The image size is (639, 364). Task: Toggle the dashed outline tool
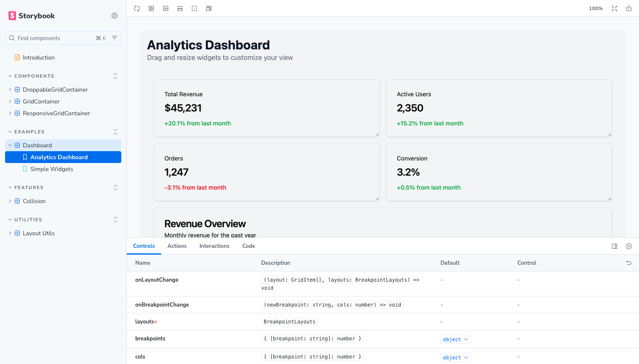click(x=194, y=8)
